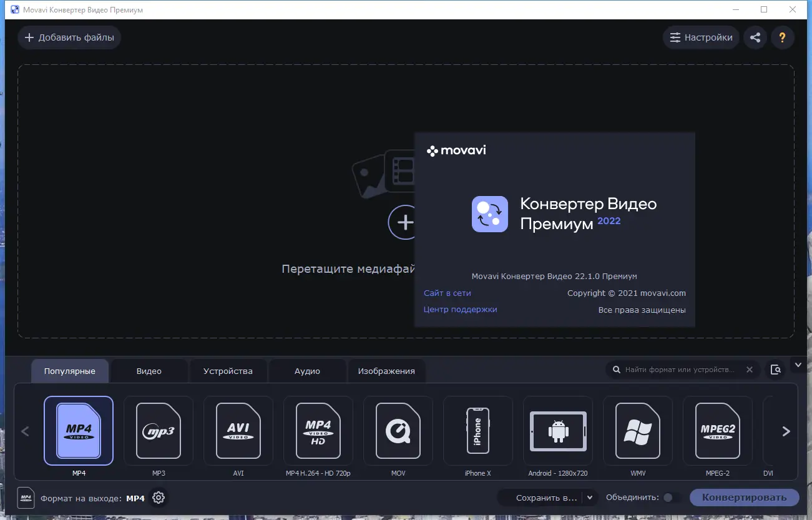Image resolution: width=812 pixels, height=520 pixels.
Task: Click the search magnifier icon
Action: coord(616,370)
